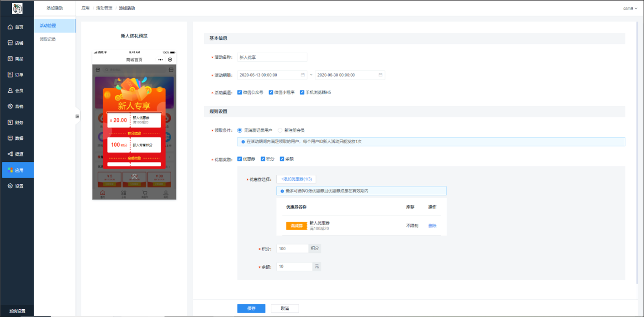
Task: Click the 满减券 orange tag
Action: click(x=296, y=226)
